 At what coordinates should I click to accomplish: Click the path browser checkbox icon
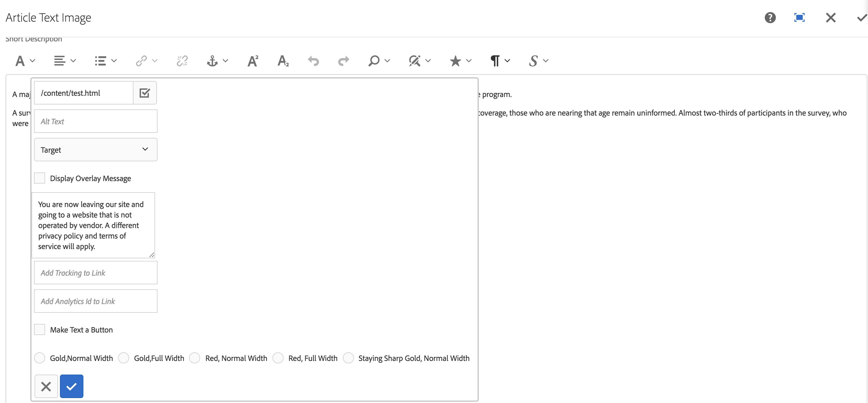[x=145, y=93]
